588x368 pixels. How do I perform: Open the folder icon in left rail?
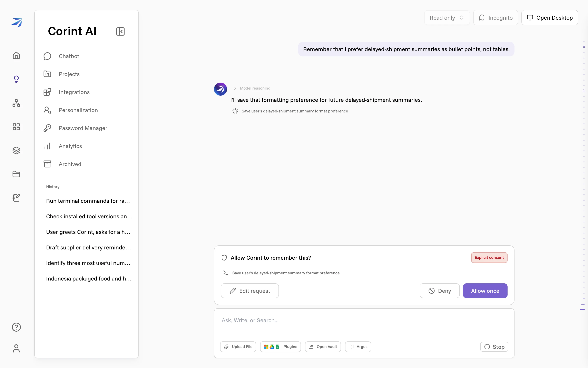(x=16, y=174)
